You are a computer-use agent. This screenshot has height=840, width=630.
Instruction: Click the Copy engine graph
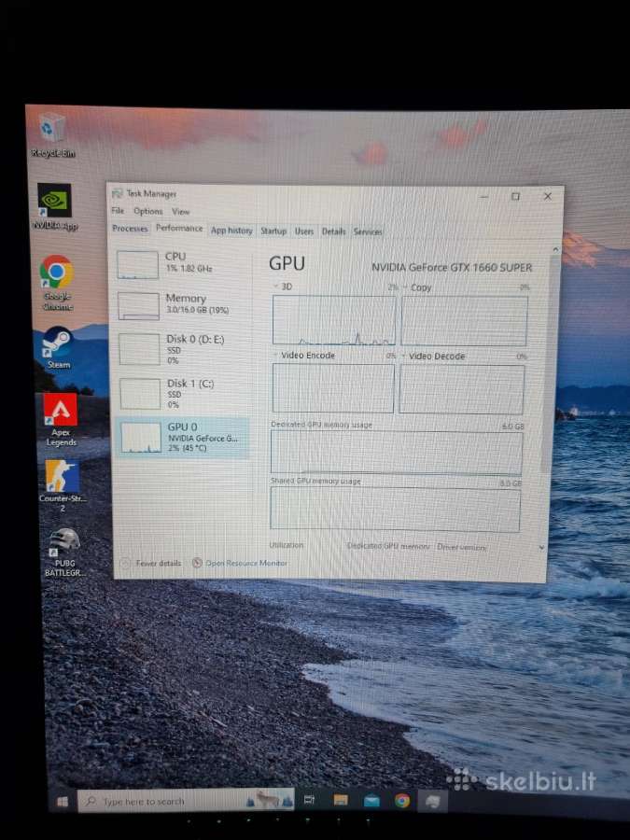click(x=464, y=321)
